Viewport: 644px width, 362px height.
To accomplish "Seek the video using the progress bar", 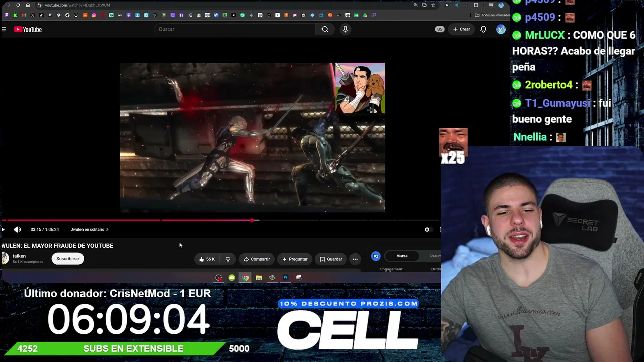I will (x=220, y=220).
